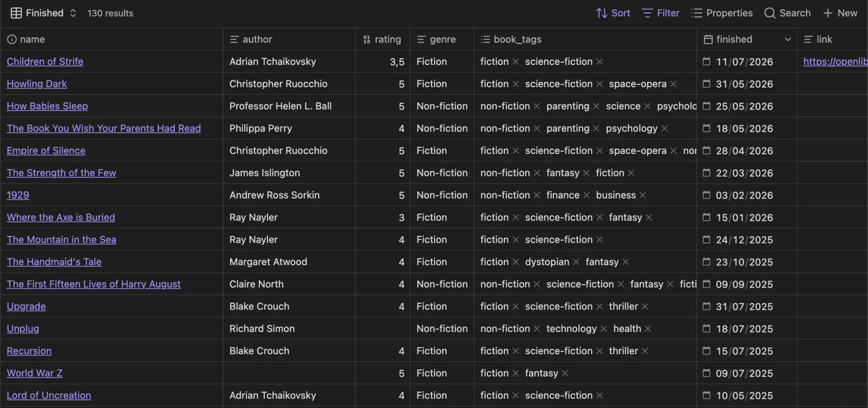Select the rating column header

point(383,39)
